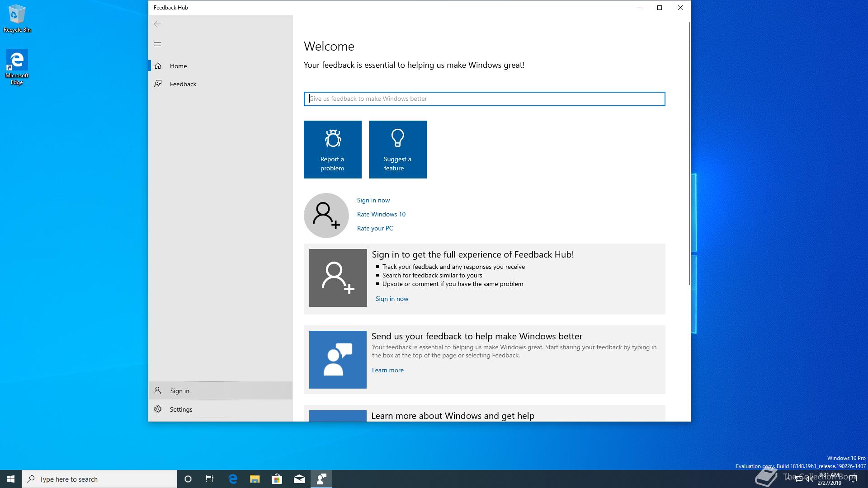Minimize the Feedback Hub window

639,8
